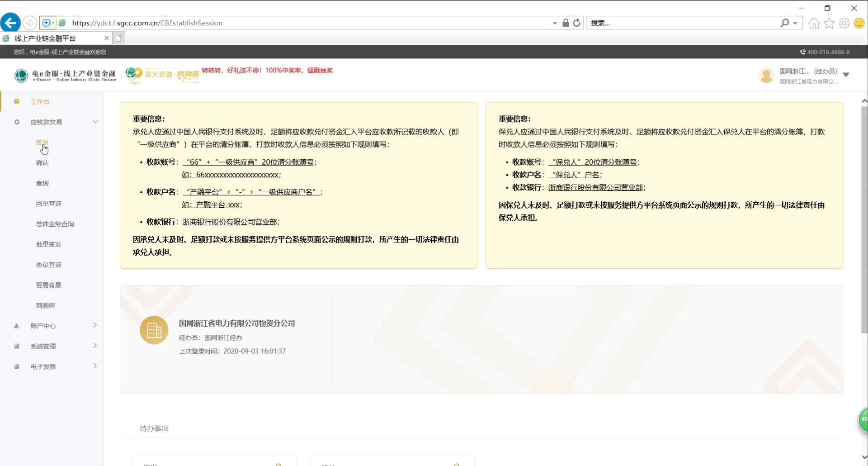Click the company building icon
868x466 pixels.
point(154,330)
